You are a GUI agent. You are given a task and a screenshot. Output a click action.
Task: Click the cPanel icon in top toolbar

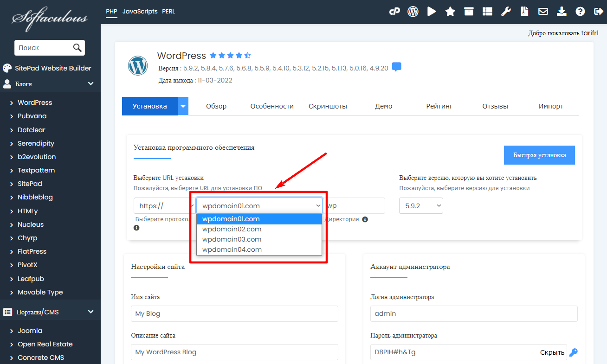(x=394, y=12)
